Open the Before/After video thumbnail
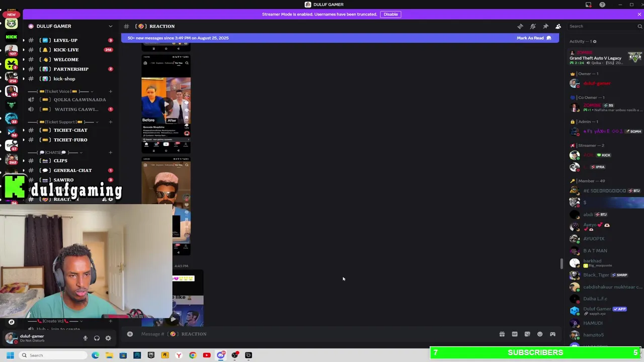The image size is (644, 362). [x=166, y=104]
